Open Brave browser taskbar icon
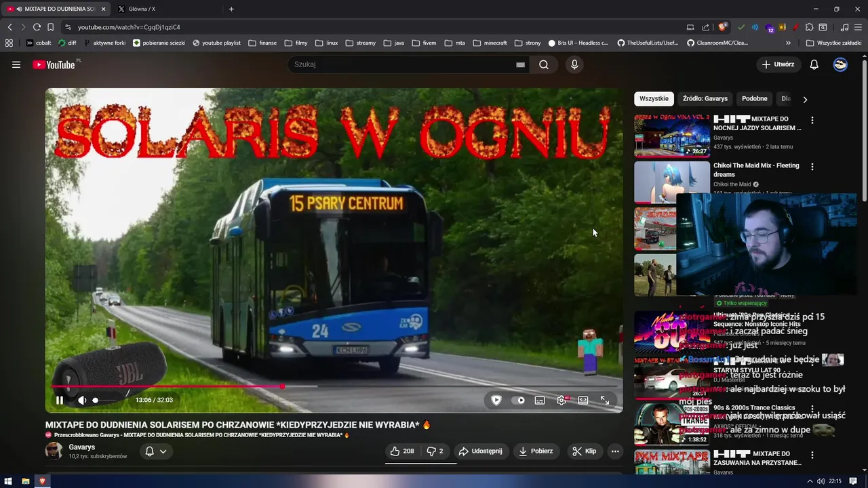This screenshot has height=488, width=868. pyautogui.click(x=42, y=481)
